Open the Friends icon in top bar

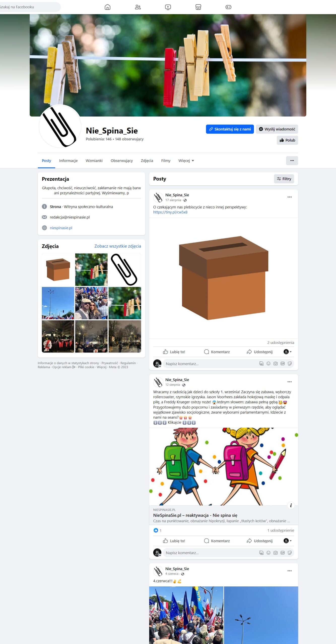138,7
